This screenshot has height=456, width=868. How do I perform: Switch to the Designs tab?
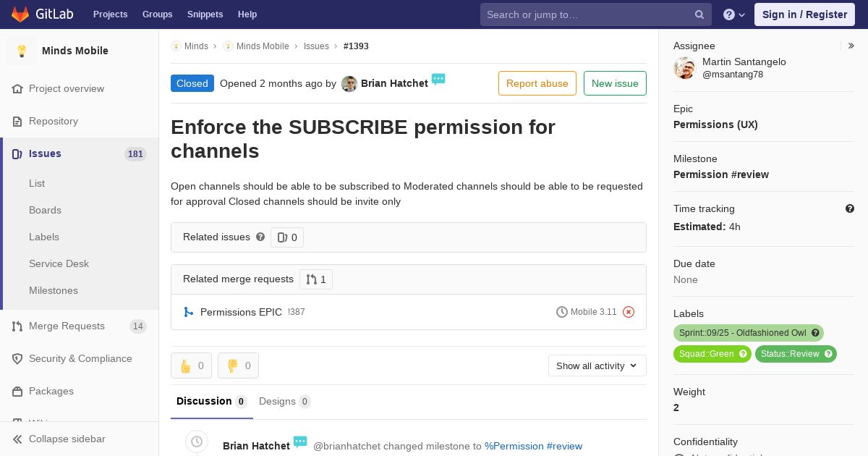pyautogui.click(x=285, y=401)
